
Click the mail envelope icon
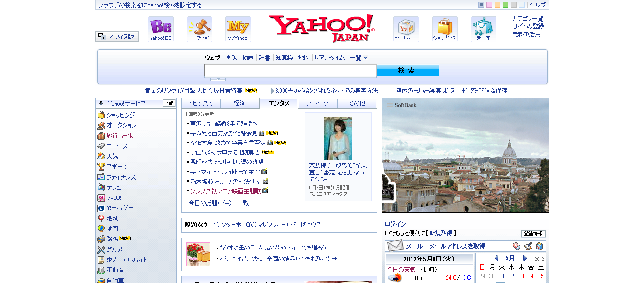tap(395, 246)
